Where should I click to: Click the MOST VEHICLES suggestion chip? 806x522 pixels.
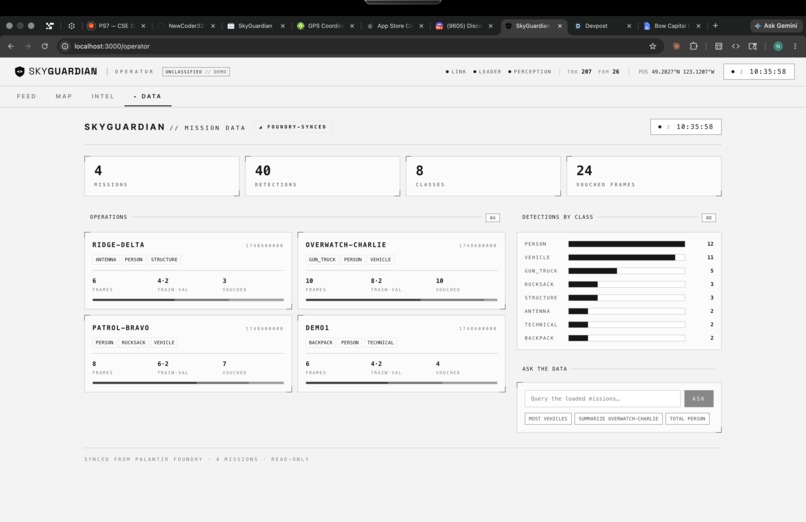tap(548, 419)
